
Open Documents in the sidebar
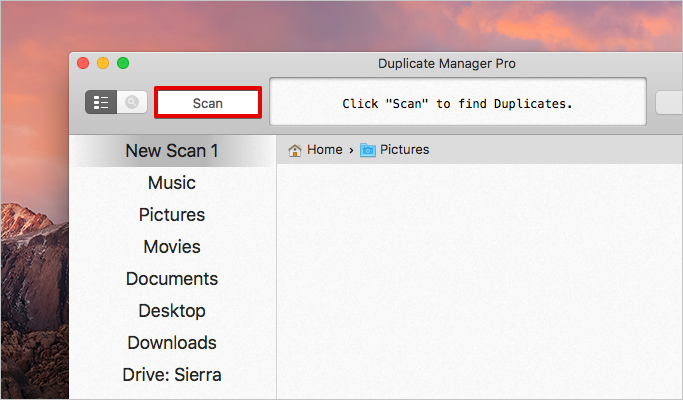pos(171,279)
